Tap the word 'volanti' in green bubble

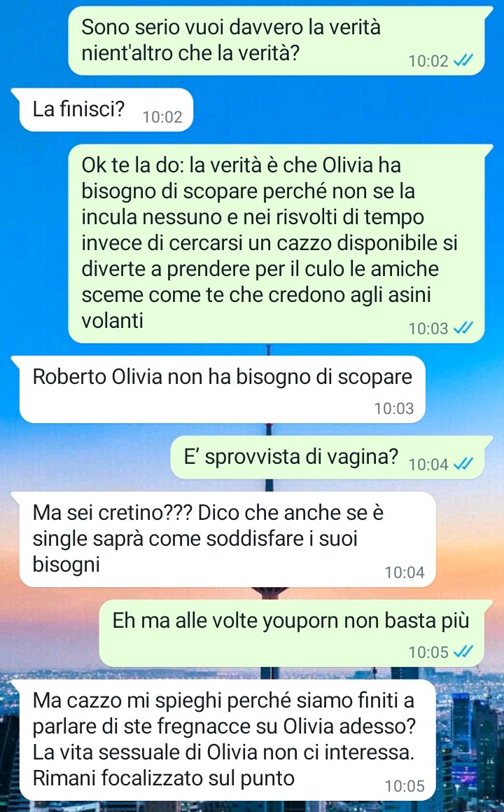pyautogui.click(x=112, y=321)
